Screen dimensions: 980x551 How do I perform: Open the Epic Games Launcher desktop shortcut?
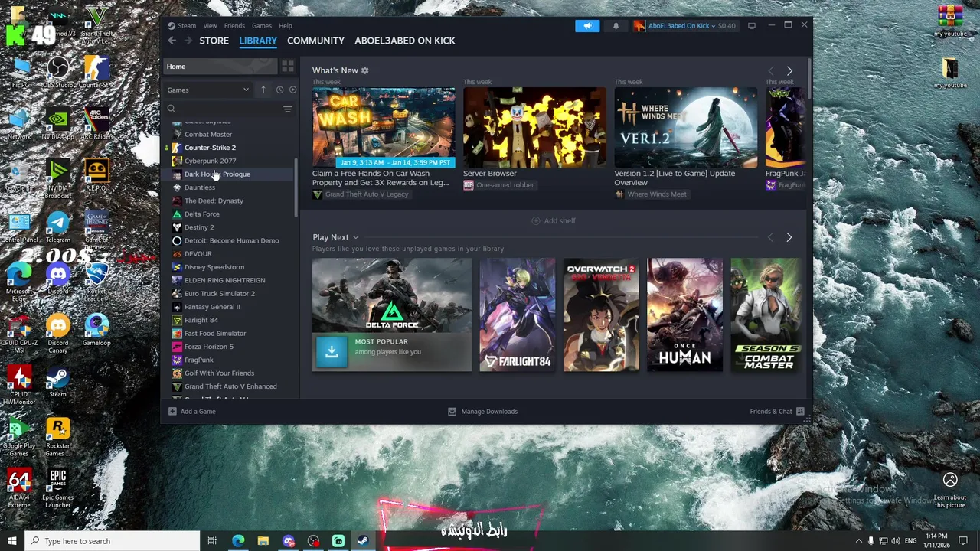coord(57,489)
